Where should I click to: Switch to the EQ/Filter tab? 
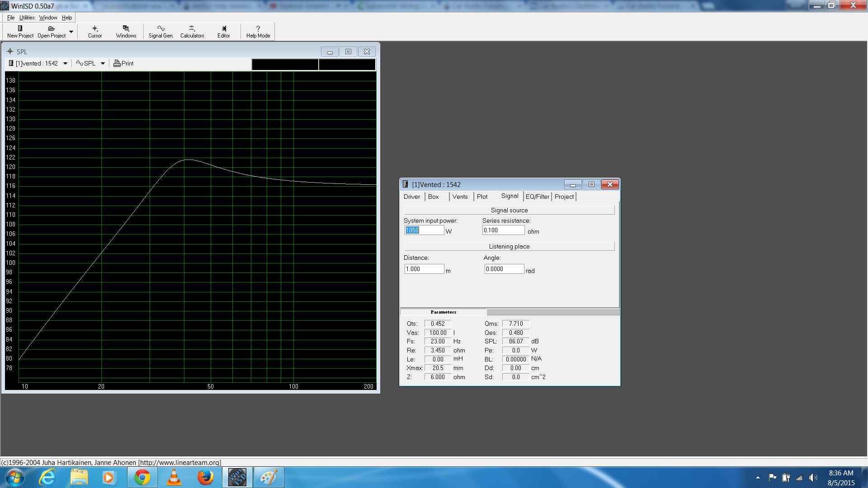click(537, 197)
